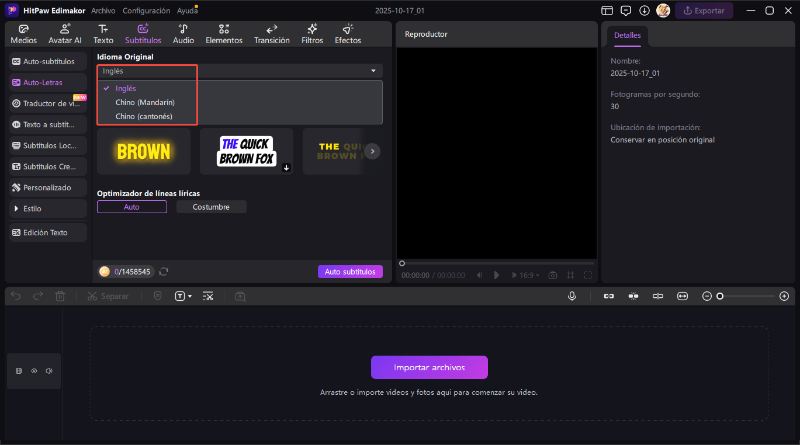
Task: Select the Auto lyric optimizer option
Action: tap(131, 207)
